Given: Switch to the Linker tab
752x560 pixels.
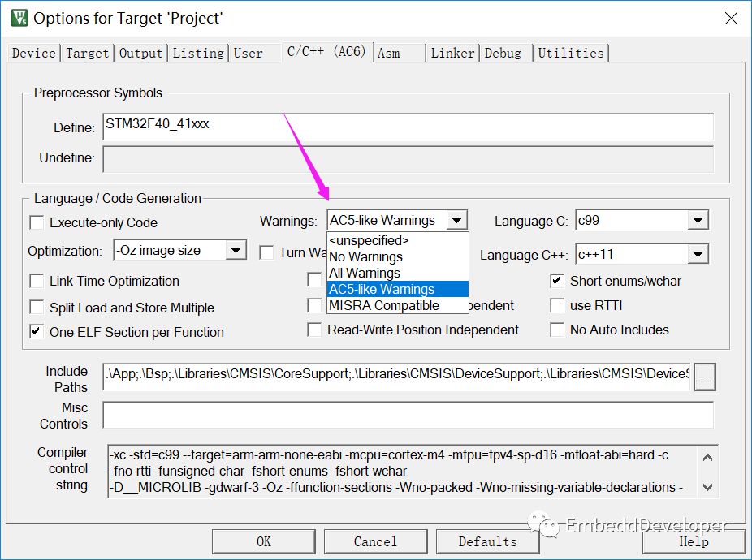Looking at the screenshot, I should click(452, 53).
